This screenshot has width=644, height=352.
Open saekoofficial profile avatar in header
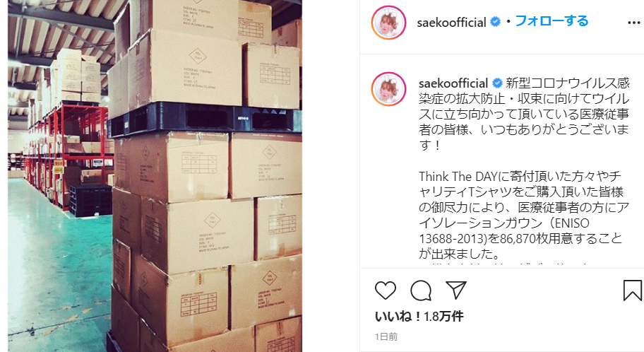(x=388, y=23)
